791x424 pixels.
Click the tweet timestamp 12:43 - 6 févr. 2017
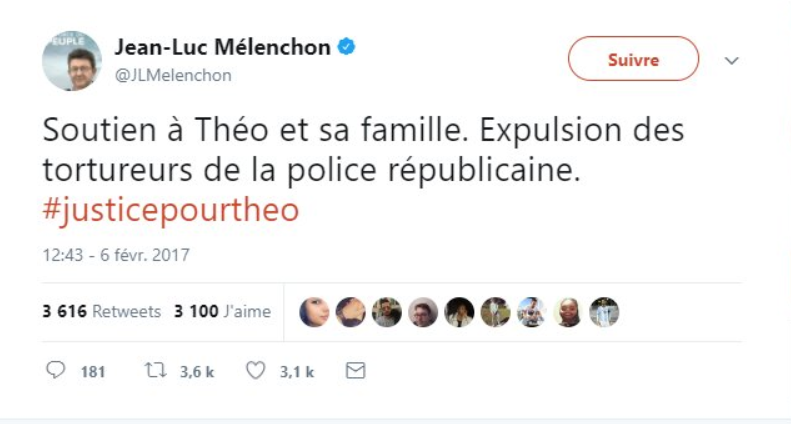tap(115, 255)
